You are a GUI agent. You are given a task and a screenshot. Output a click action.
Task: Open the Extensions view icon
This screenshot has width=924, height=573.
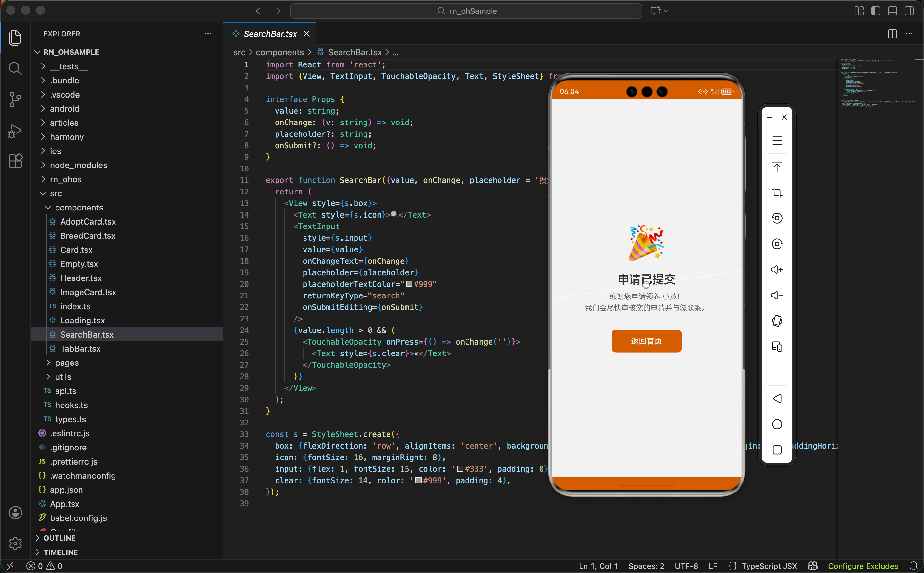(x=15, y=161)
